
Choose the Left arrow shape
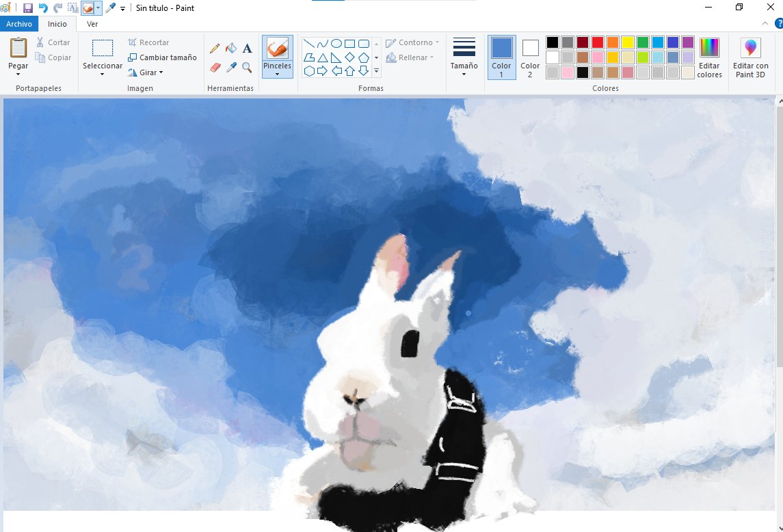pos(336,71)
